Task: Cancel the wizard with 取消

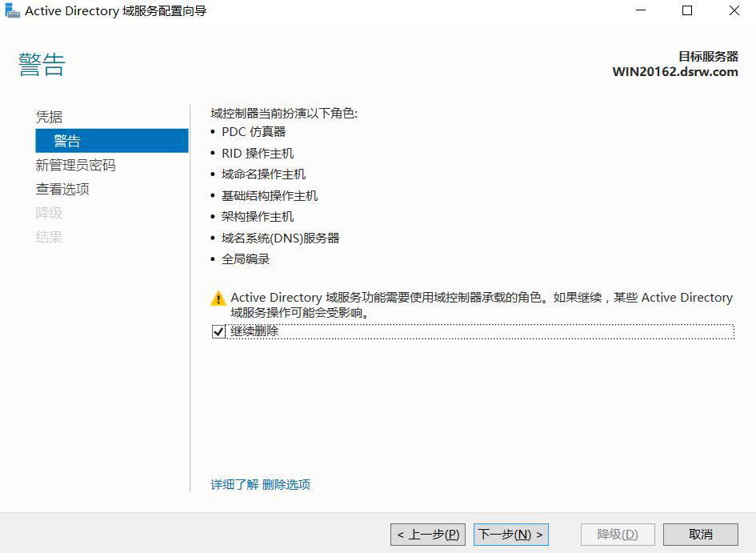Action: (701, 535)
